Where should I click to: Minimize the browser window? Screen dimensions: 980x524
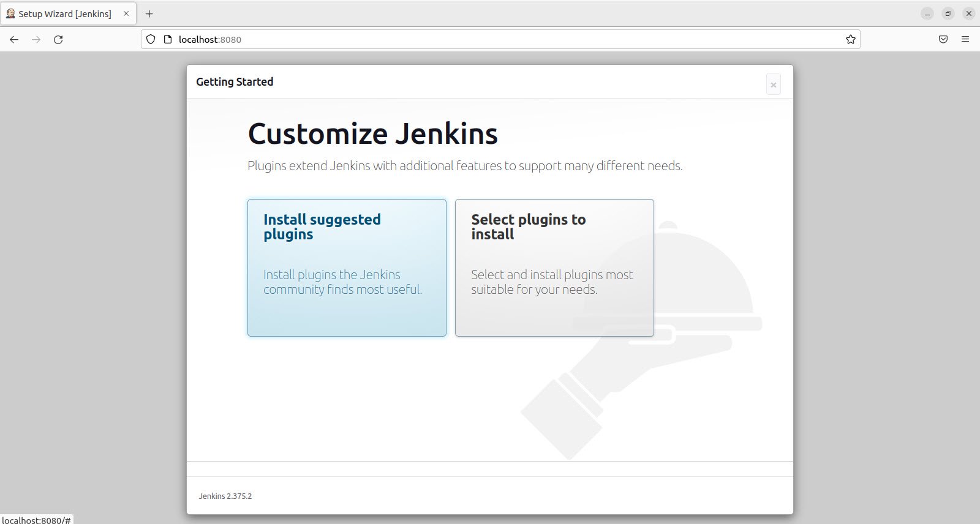pyautogui.click(x=927, y=13)
